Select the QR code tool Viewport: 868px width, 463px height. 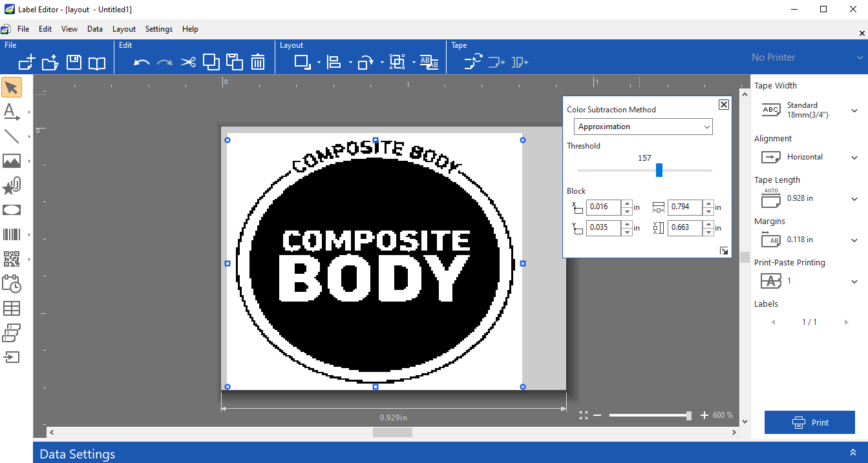point(12,259)
